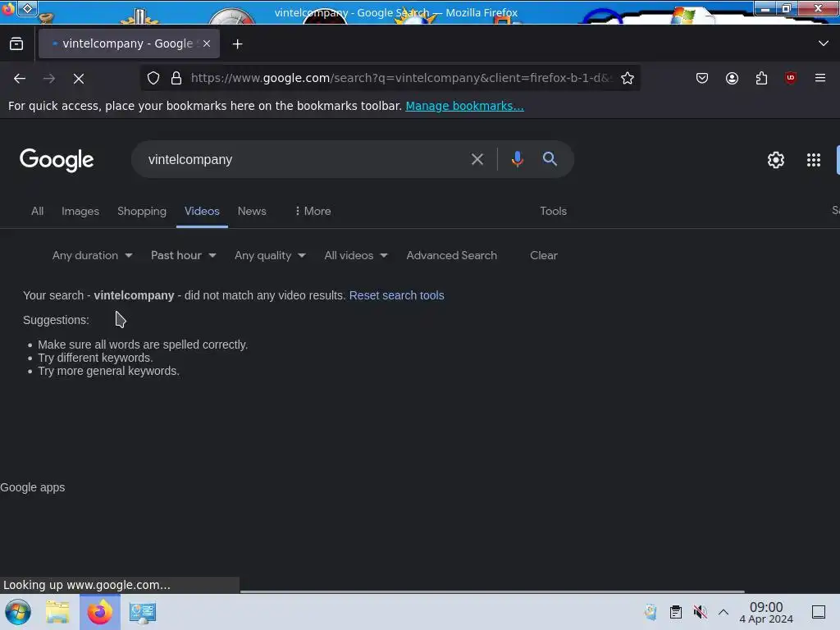
Task: Open a new tab with plus button
Action: click(x=237, y=44)
